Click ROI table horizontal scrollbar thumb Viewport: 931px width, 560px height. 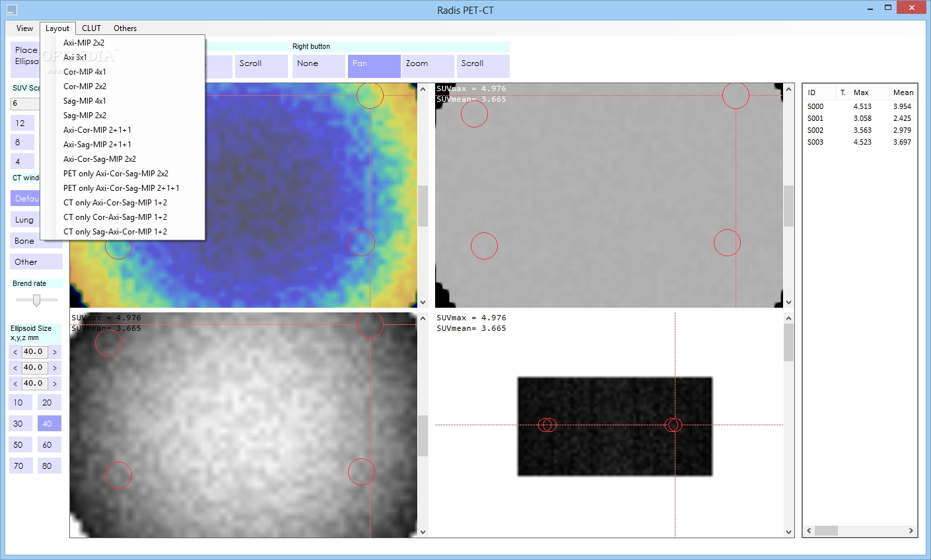point(826,531)
